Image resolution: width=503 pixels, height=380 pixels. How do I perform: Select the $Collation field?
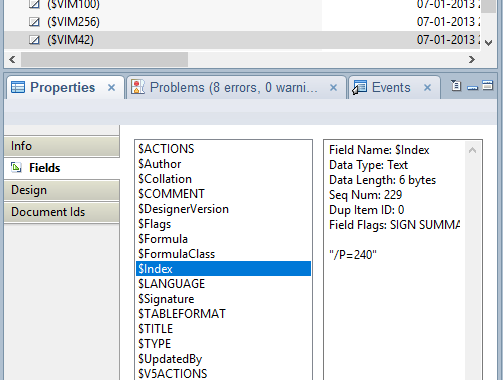pyautogui.click(x=223, y=179)
